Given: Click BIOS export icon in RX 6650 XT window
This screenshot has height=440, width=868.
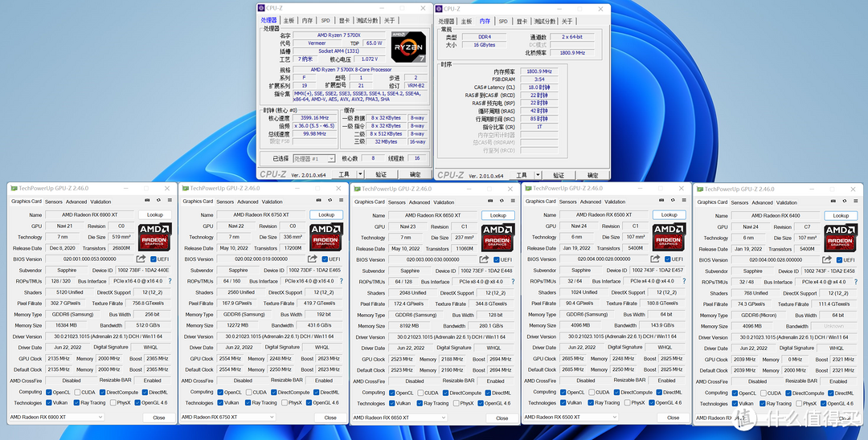Looking at the screenshot, I should pos(485,259).
